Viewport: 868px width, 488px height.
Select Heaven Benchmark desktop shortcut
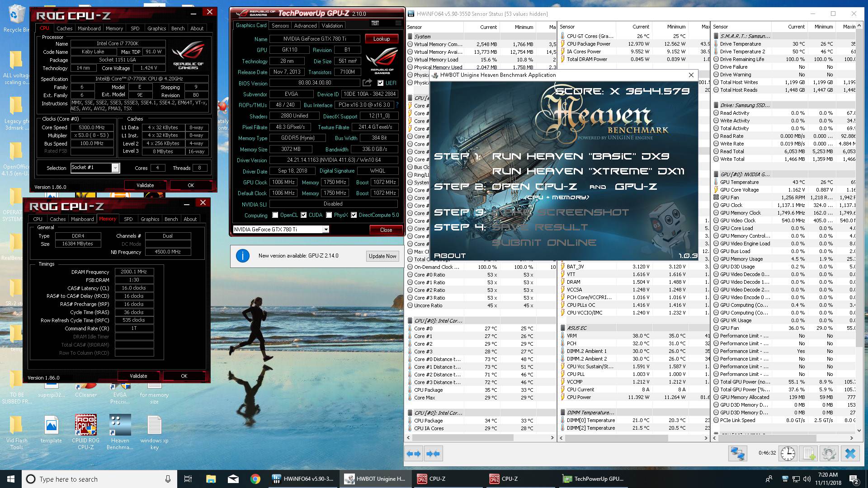click(x=120, y=432)
